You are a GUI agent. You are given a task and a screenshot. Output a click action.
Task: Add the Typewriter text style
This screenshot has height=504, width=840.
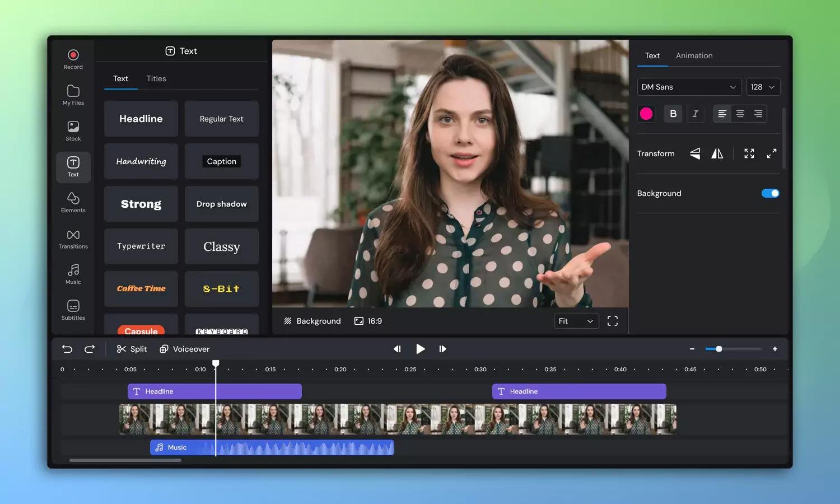click(x=141, y=246)
